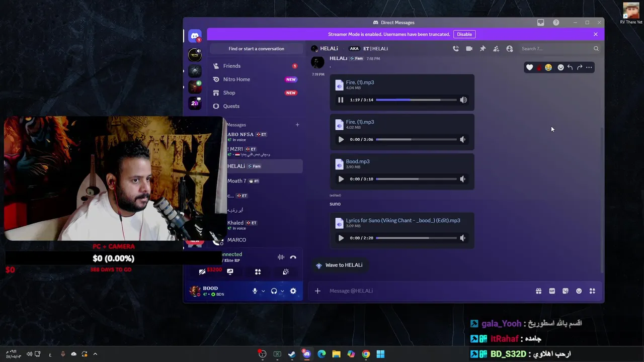Open the Friends page
Viewport: 644px width, 362px height.
pos(256,66)
